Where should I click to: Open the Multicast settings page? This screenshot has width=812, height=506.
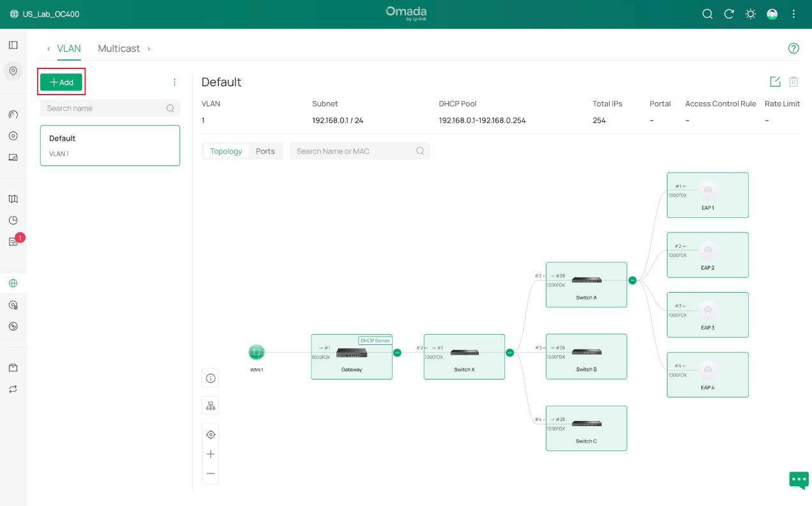[119, 48]
